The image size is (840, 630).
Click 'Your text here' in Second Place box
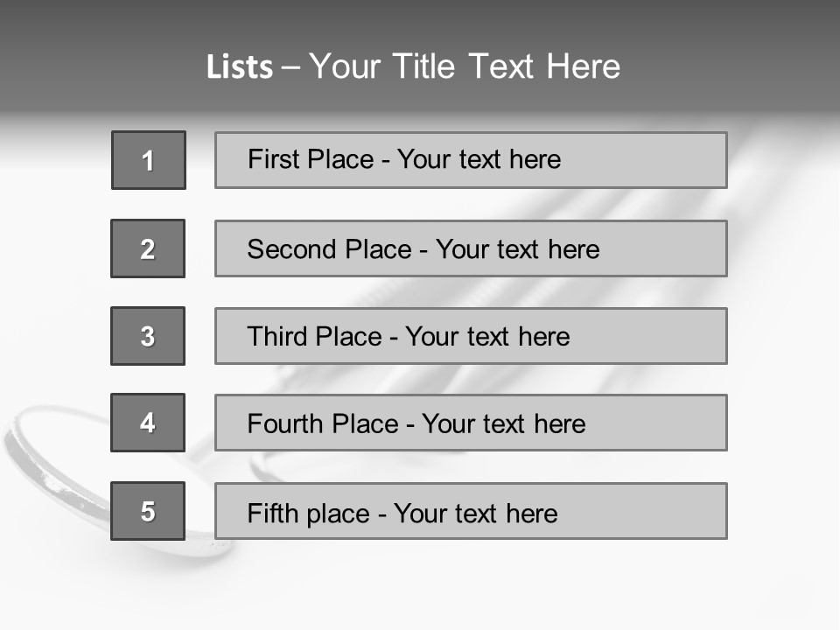click(517, 249)
